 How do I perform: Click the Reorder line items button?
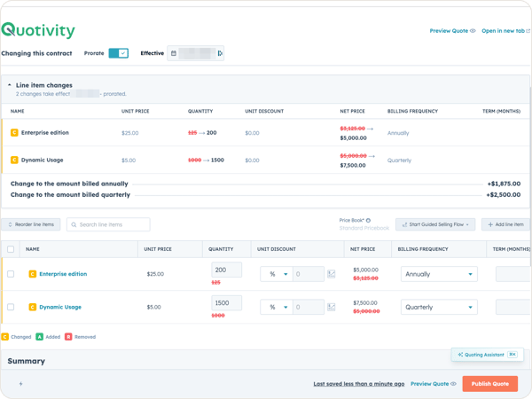pyautogui.click(x=31, y=224)
